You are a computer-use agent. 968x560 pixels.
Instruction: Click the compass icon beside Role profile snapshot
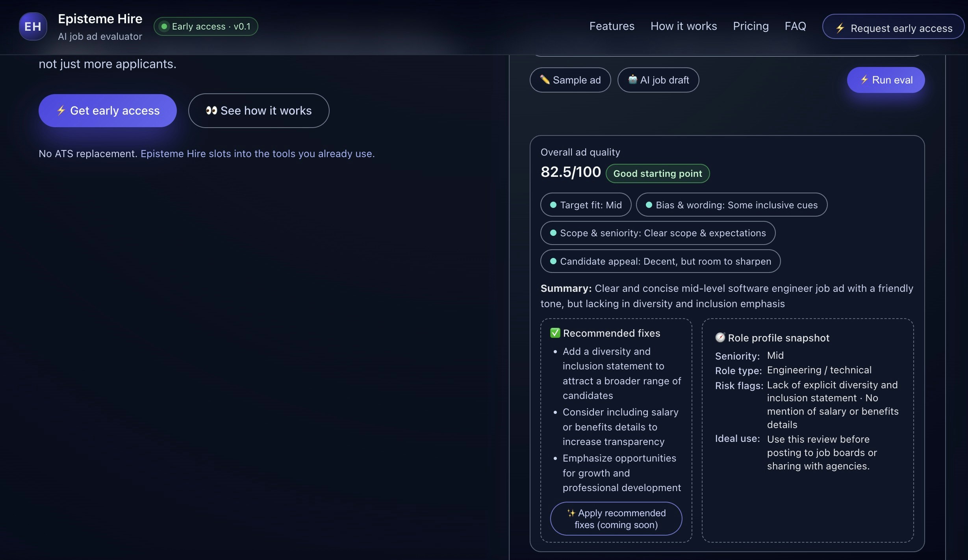point(720,338)
